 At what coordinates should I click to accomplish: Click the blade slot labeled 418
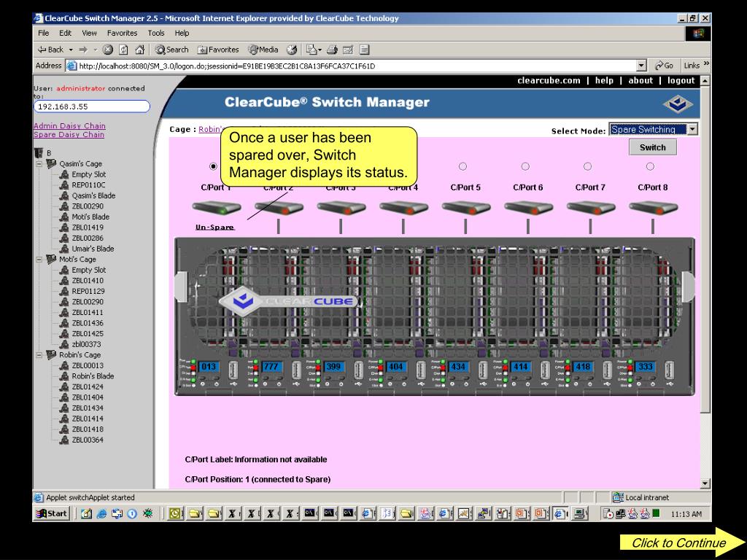pyautogui.click(x=583, y=367)
